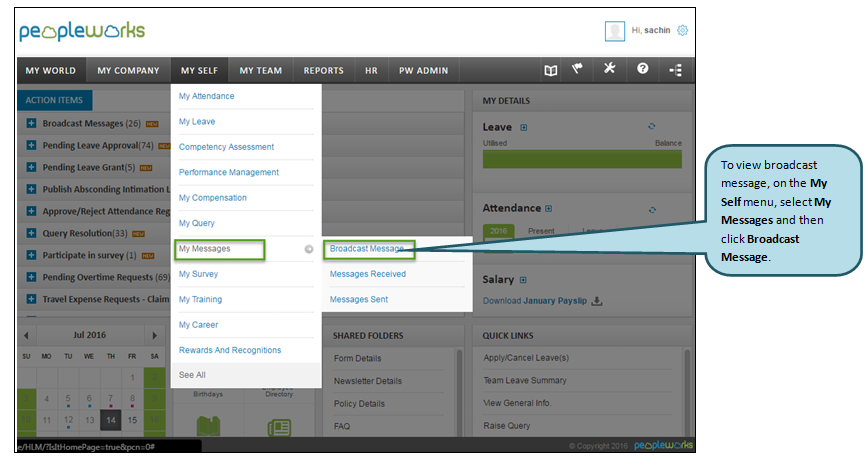Open Newsletter Details shared folder
The height and width of the screenshot is (473, 868).
click(368, 381)
